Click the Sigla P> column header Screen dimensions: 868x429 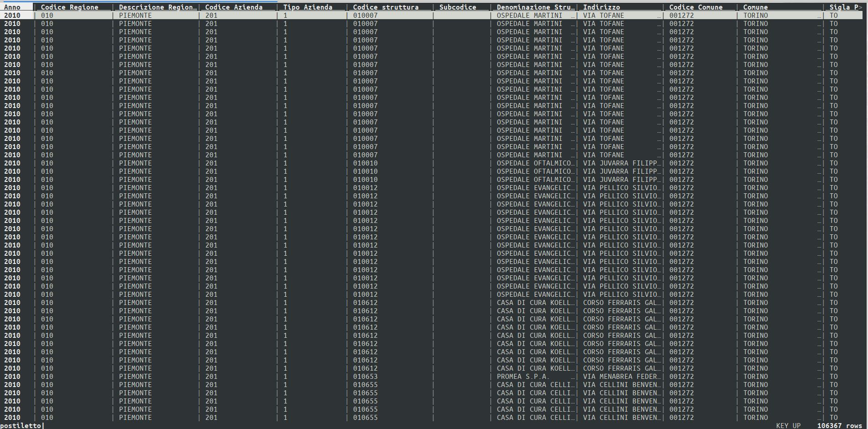pyautogui.click(x=846, y=7)
